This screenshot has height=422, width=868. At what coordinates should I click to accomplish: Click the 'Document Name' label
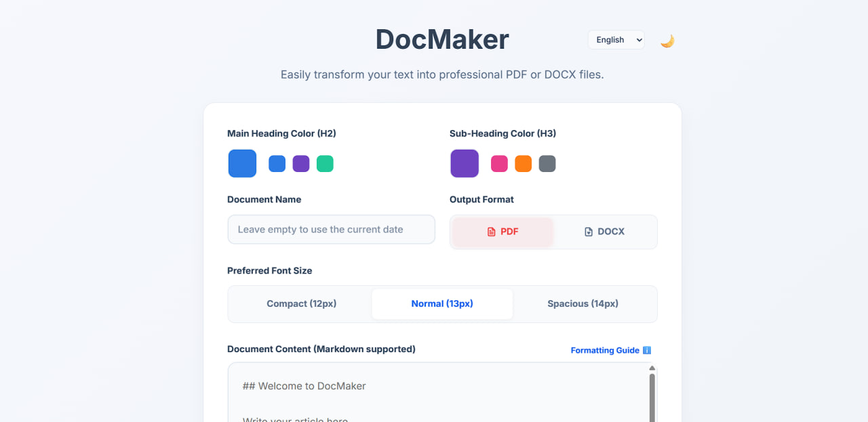click(x=264, y=199)
